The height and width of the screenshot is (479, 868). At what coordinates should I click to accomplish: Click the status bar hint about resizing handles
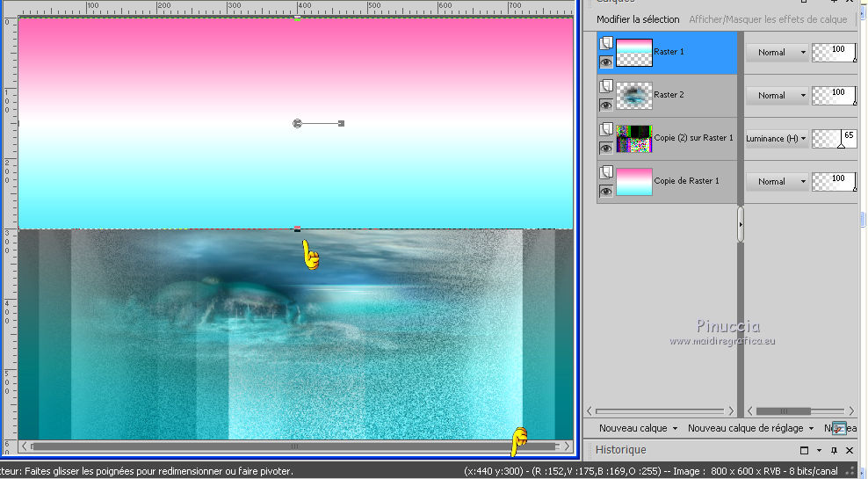147,471
